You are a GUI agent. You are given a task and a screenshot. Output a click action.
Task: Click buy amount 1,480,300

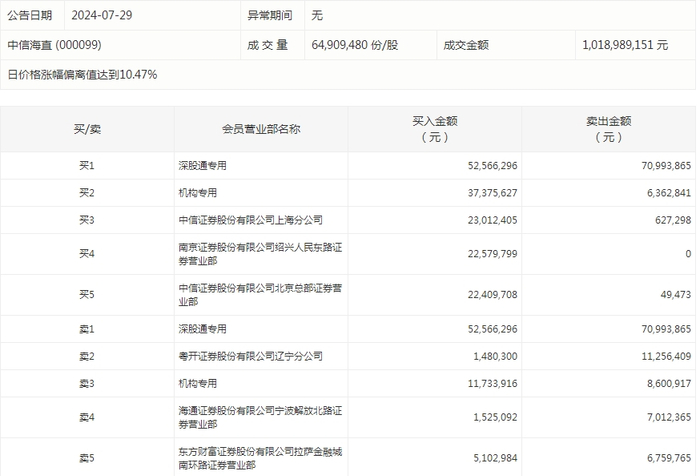click(x=495, y=356)
